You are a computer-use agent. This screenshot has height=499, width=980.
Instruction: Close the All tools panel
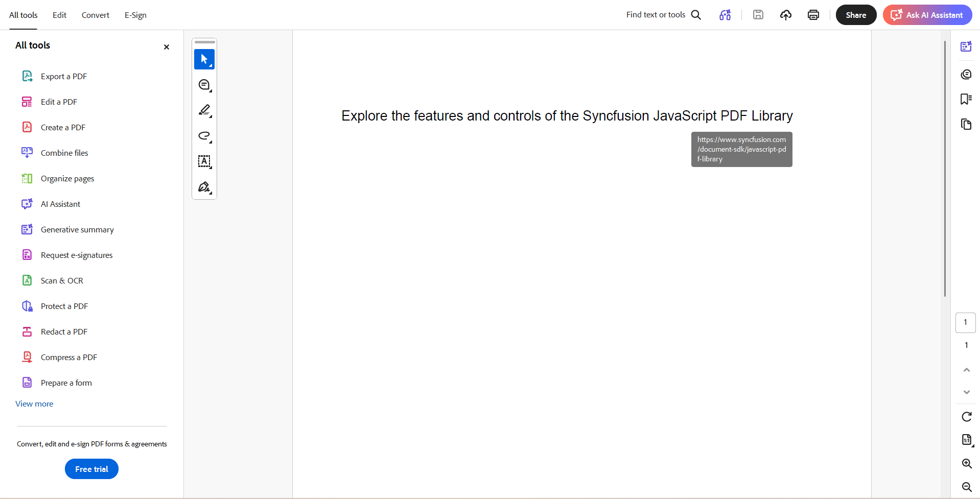click(167, 47)
